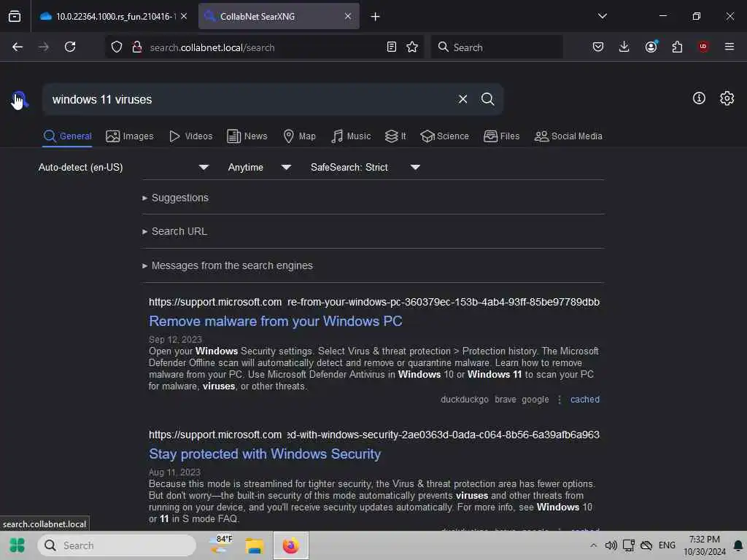The height and width of the screenshot is (560, 747).
Task: Open Remove malware from your Windows PC
Action: point(275,322)
